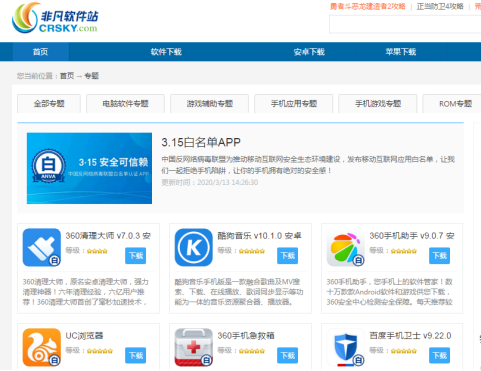Open the UC浏览器 app icon
Viewport: 481px width, 371px height.
click(x=42, y=347)
